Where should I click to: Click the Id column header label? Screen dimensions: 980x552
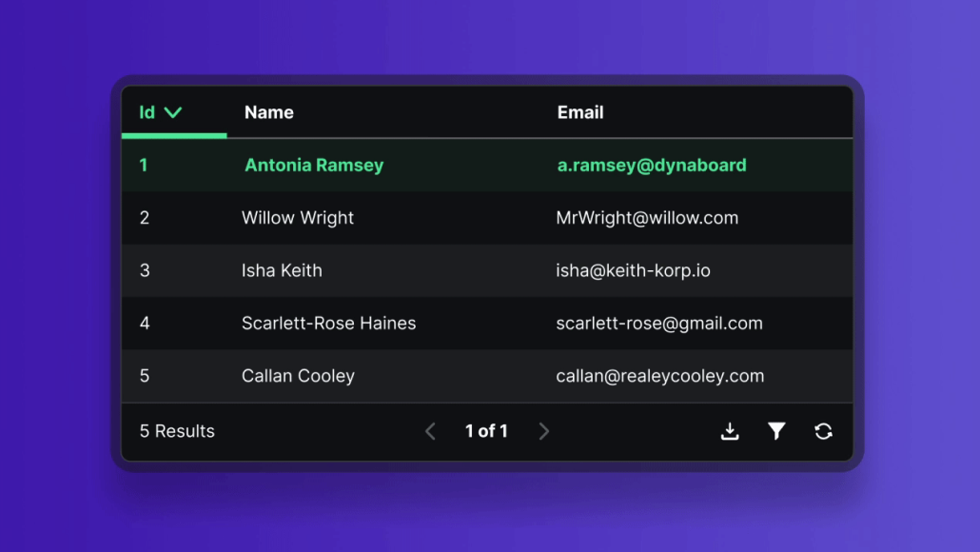click(147, 112)
